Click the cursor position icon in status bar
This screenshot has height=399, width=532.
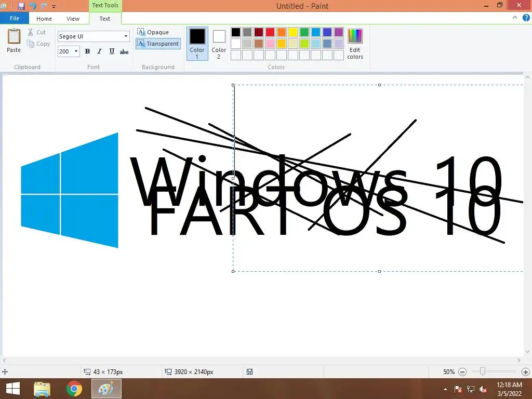click(x=5, y=372)
